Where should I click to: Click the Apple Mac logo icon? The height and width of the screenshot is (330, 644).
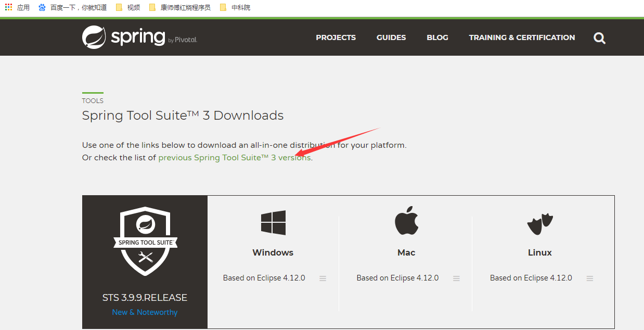coord(406,220)
